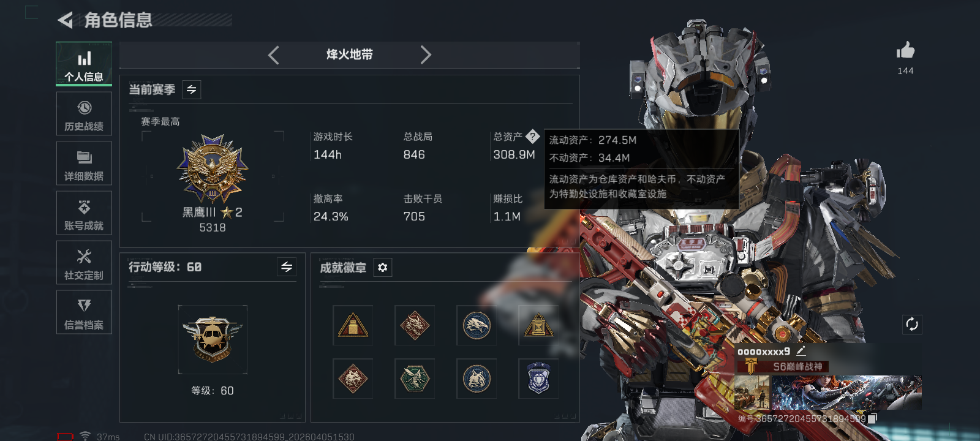Click the rotate character model icon
Screen dimensions: 980x441
tap(912, 324)
